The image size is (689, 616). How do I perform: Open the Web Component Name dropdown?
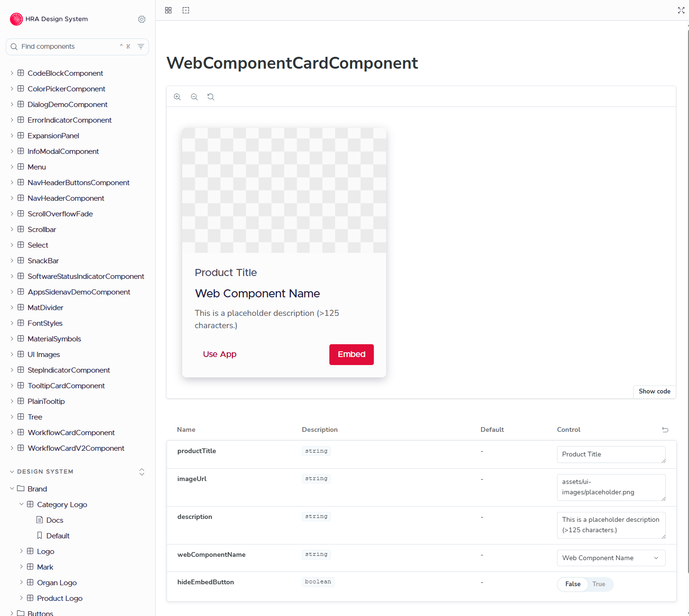611,558
